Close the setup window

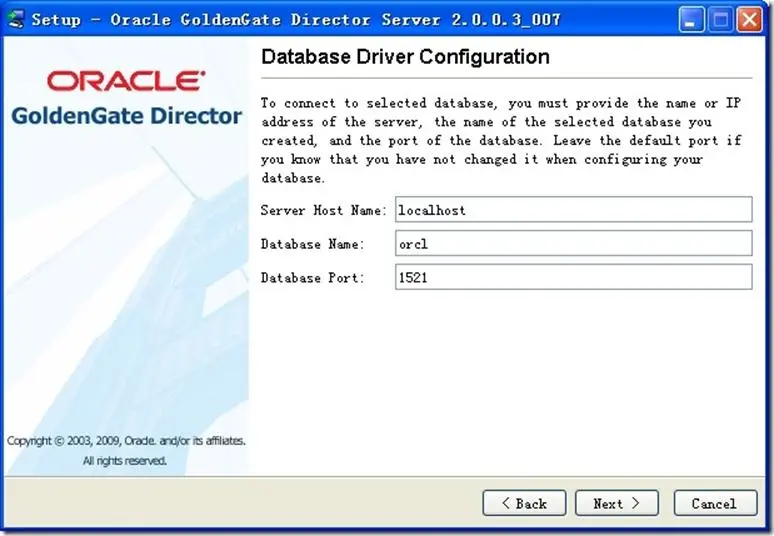click(x=749, y=20)
